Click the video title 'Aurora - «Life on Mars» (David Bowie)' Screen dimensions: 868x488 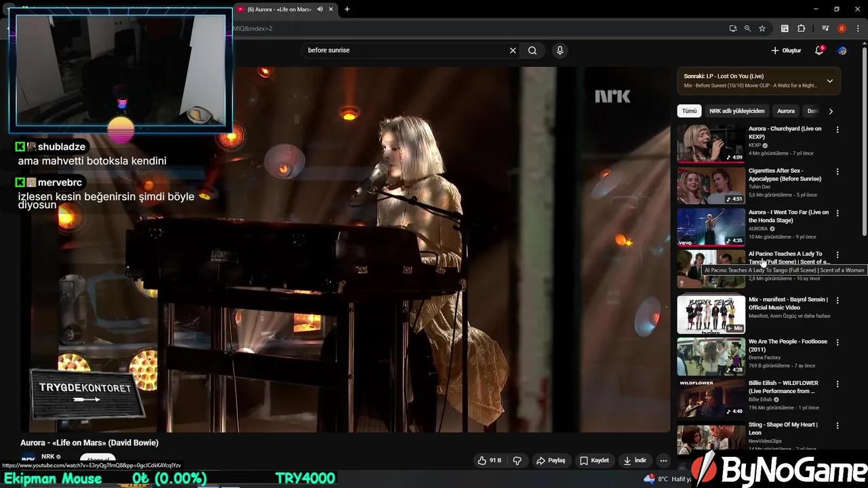coord(90,443)
